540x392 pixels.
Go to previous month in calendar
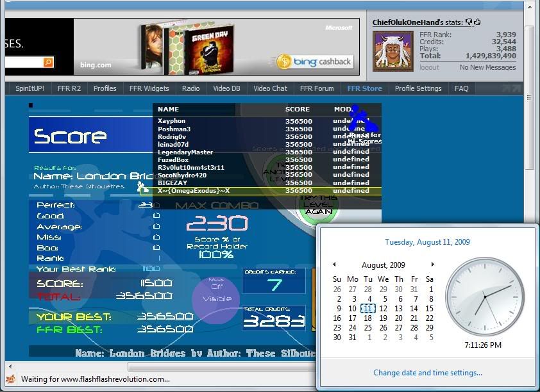click(x=334, y=265)
